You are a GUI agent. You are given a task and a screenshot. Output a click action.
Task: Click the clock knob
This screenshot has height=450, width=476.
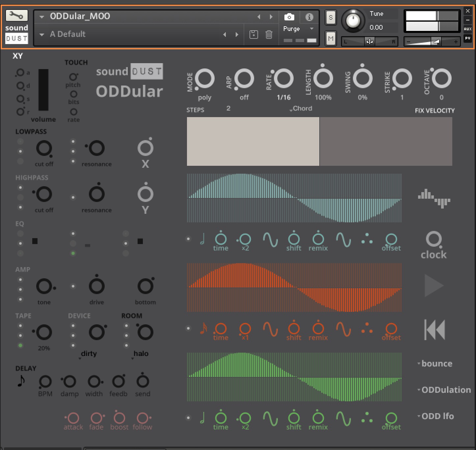434,239
